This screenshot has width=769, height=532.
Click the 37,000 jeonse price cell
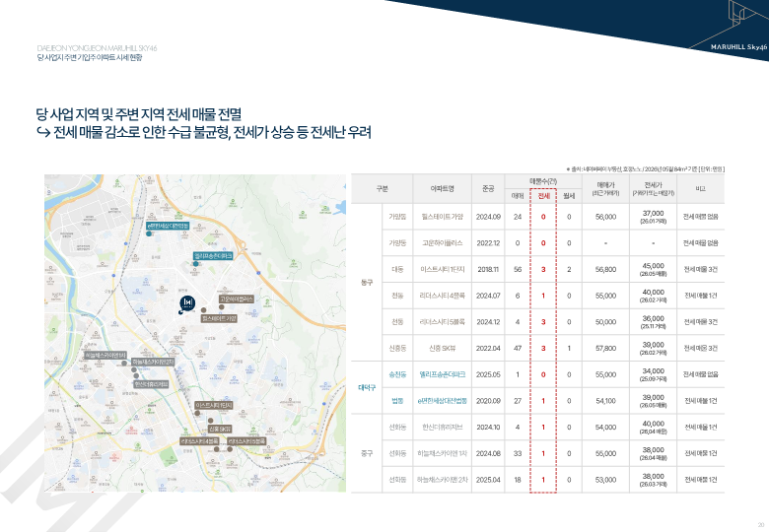click(x=653, y=217)
